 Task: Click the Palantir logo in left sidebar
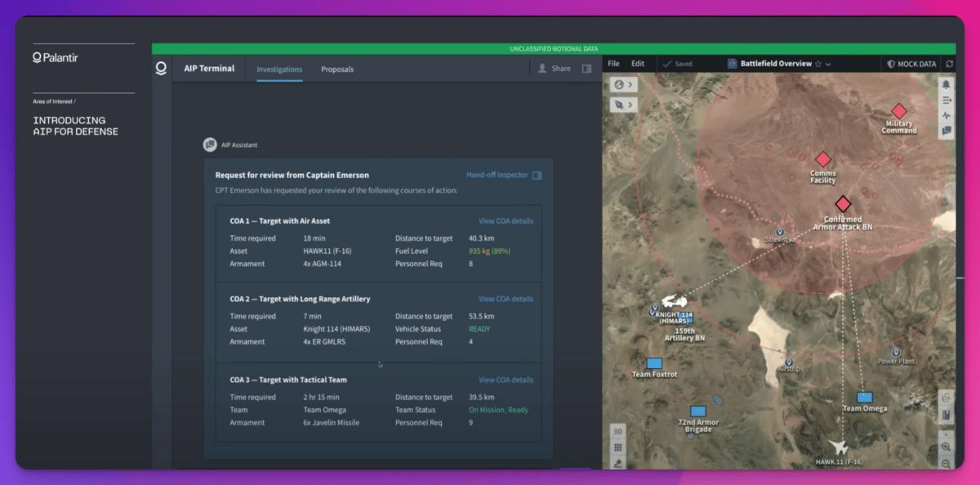[55, 58]
